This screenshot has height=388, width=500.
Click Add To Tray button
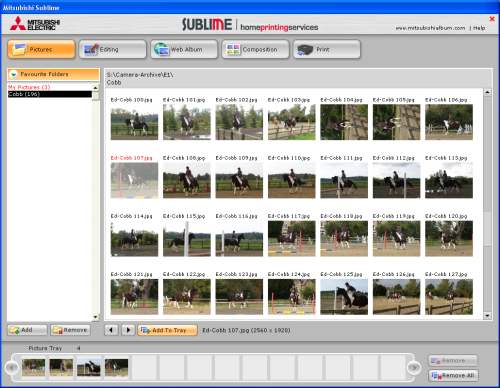tap(168, 330)
